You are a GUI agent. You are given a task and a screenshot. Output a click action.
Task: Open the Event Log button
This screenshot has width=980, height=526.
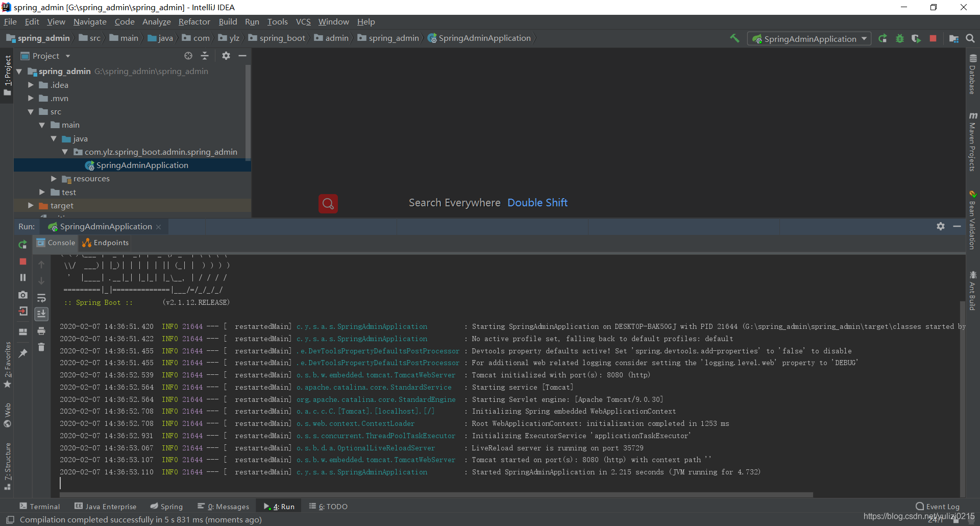(x=937, y=506)
